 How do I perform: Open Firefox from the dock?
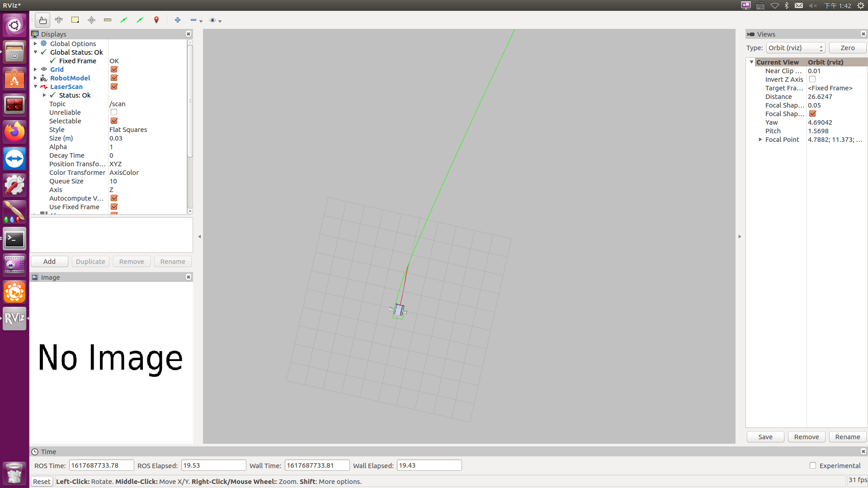coord(14,132)
